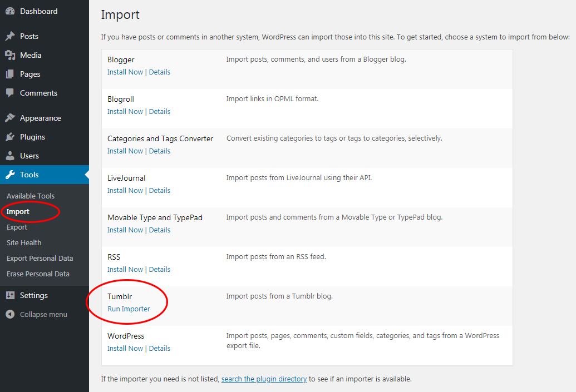The height and width of the screenshot is (392, 576).
Task: Open the Export tool page
Action: pos(17,227)
